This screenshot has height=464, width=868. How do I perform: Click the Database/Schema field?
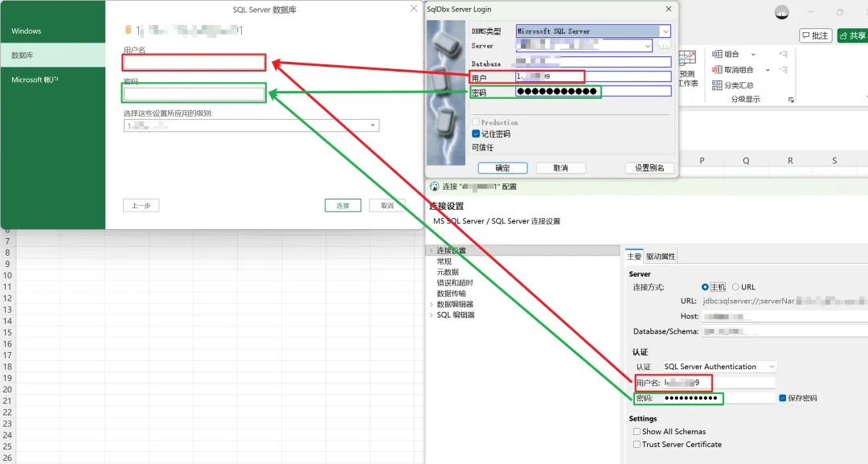point(785,331)
